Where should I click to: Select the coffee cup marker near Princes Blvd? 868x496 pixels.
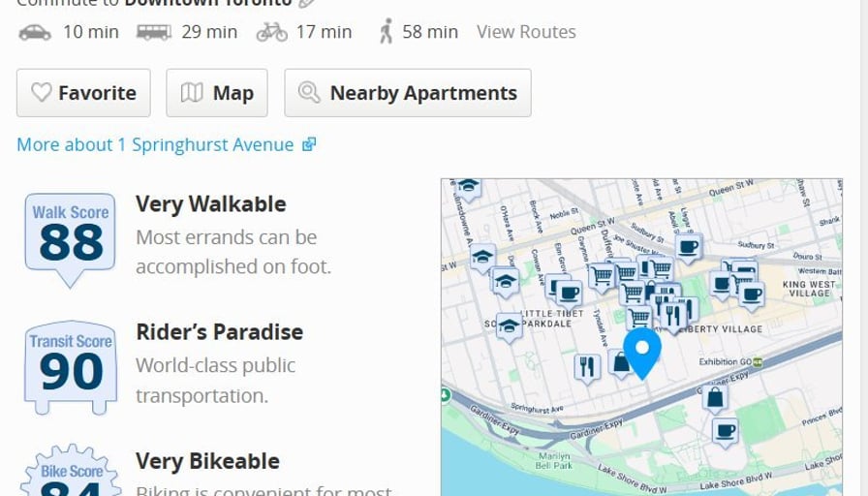coord(725,430)
